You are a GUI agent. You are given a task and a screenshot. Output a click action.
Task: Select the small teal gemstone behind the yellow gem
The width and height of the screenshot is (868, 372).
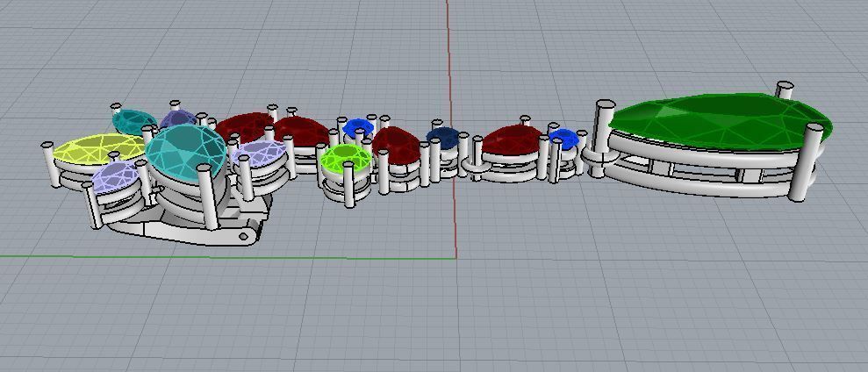(x=134, y=122)
